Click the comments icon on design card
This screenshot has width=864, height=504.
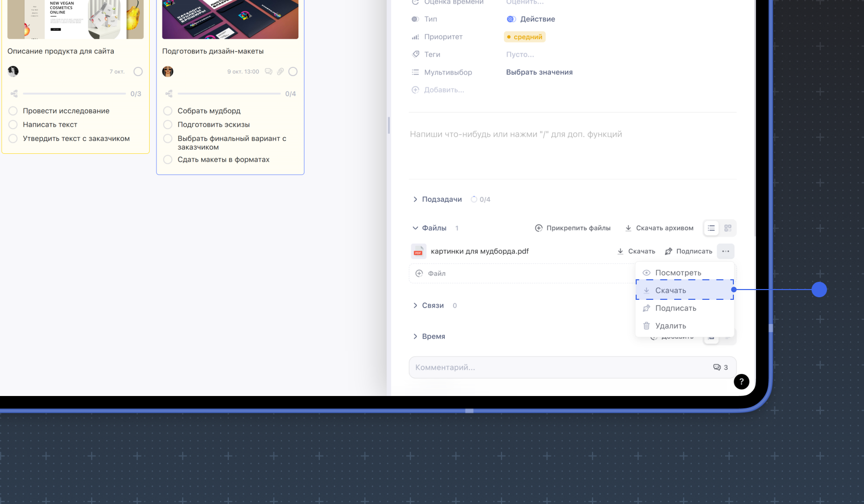[x=268, y=71]
